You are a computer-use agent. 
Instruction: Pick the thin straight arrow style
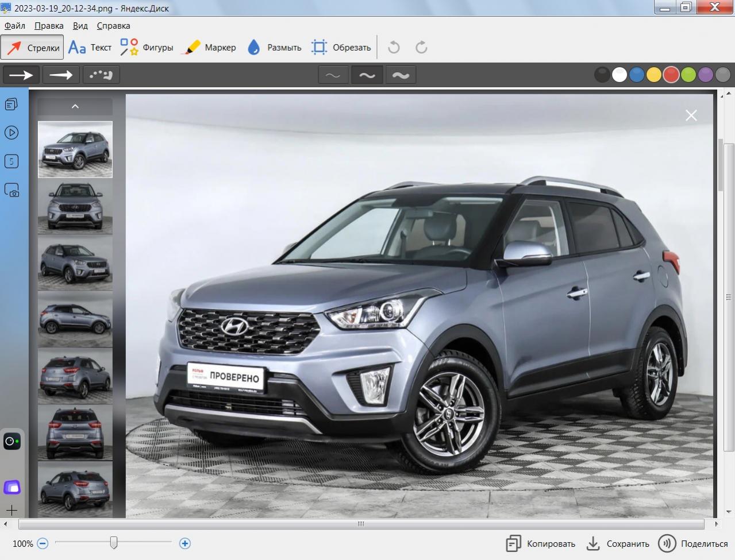(x=21, y=75)
